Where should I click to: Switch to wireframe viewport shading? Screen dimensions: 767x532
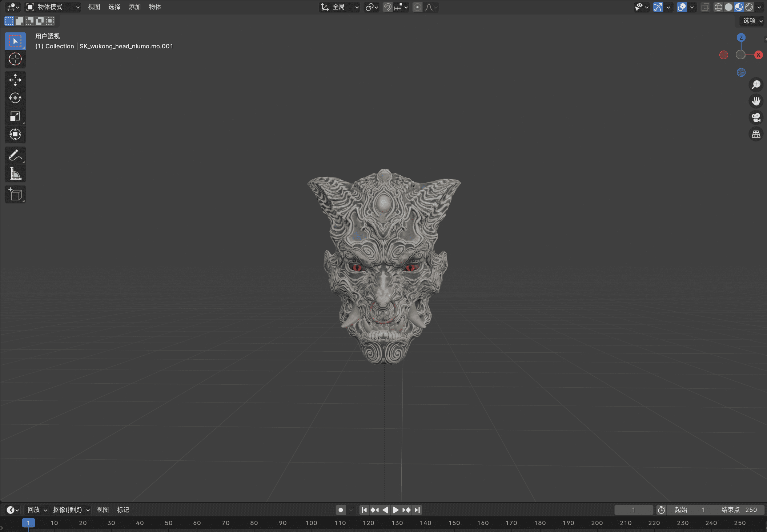[x=718, y=7]
